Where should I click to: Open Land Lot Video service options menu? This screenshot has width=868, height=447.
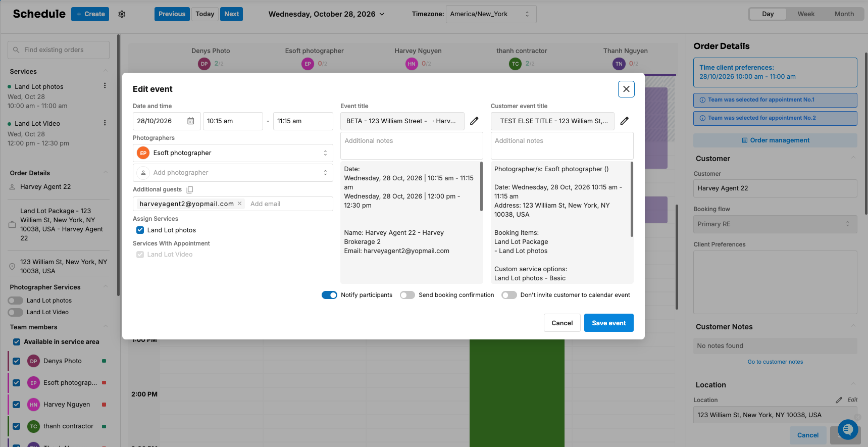pos(105,123)
